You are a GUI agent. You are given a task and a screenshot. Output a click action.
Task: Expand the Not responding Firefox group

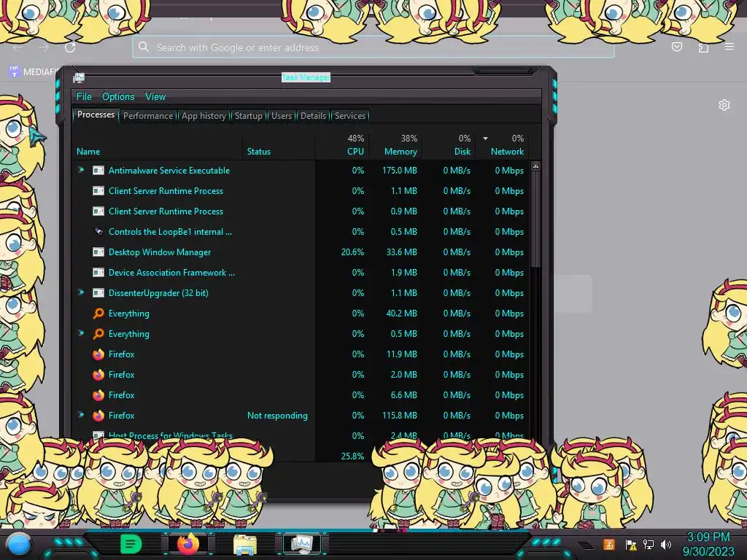81,415
